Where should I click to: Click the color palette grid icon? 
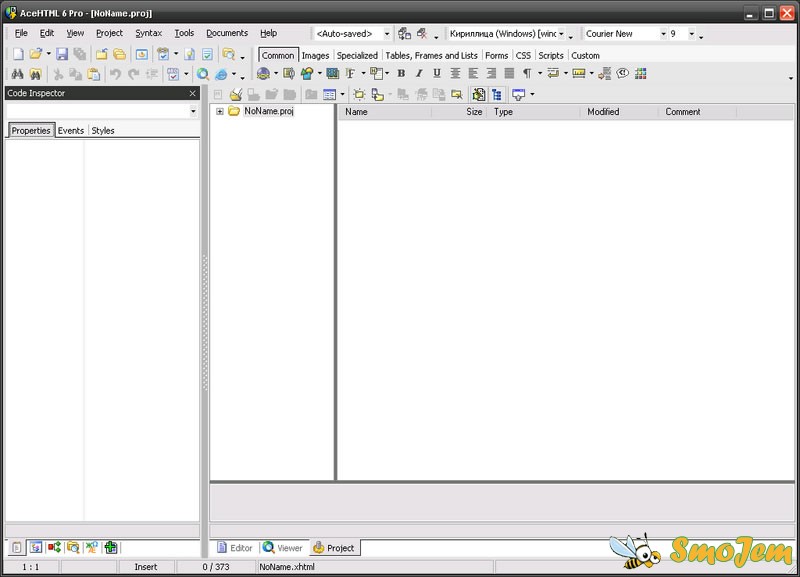click(x=641, y=73)
